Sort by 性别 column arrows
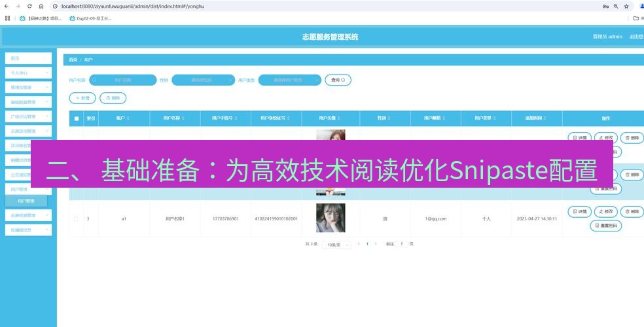The image size is (644, 327). click(x=389, y=118)
